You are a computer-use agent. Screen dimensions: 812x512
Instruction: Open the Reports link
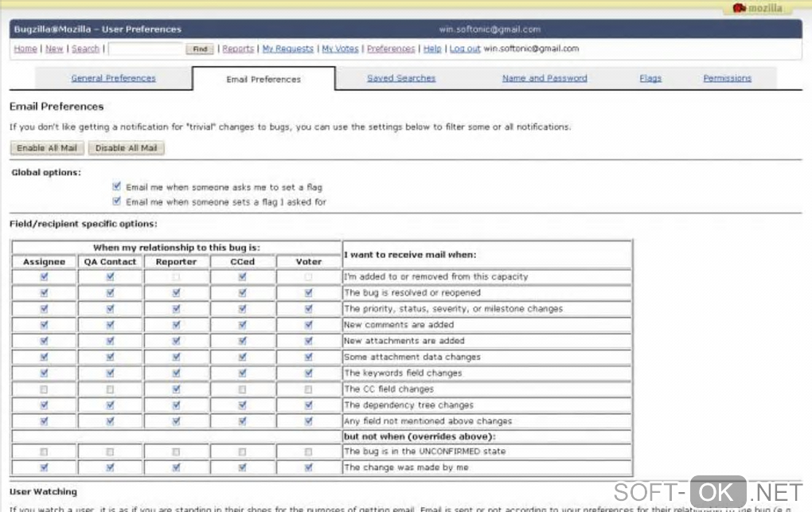238,49
